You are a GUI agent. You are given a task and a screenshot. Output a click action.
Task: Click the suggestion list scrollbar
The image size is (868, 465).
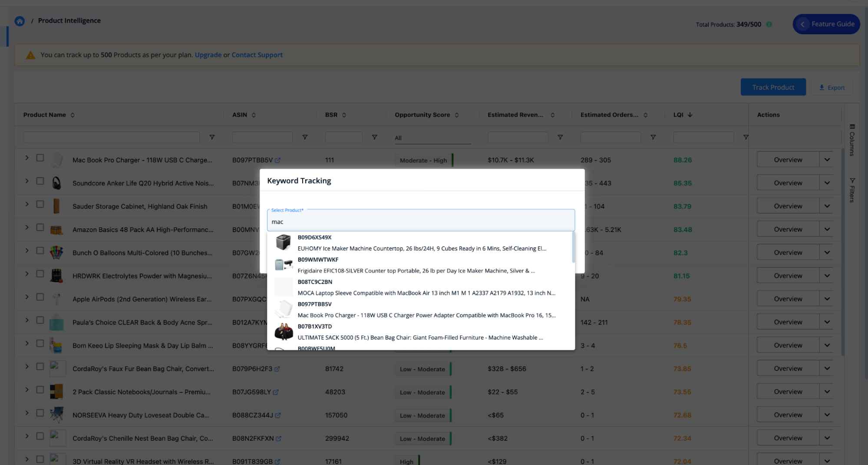pos(574,247)
